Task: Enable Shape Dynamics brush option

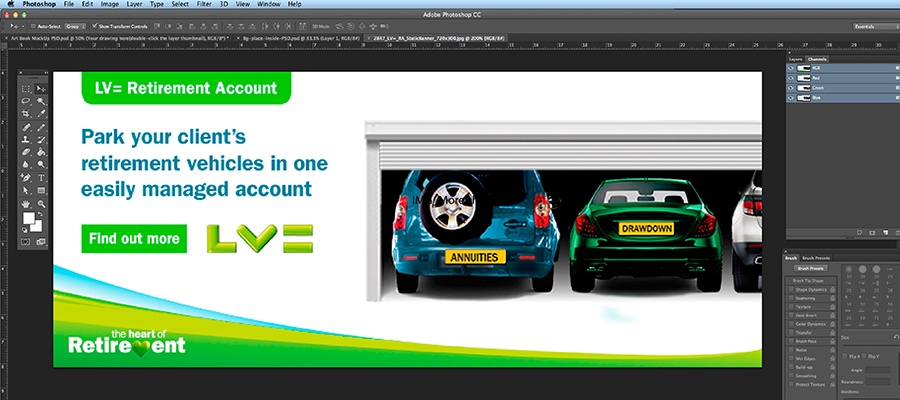Action: (792, 290)
